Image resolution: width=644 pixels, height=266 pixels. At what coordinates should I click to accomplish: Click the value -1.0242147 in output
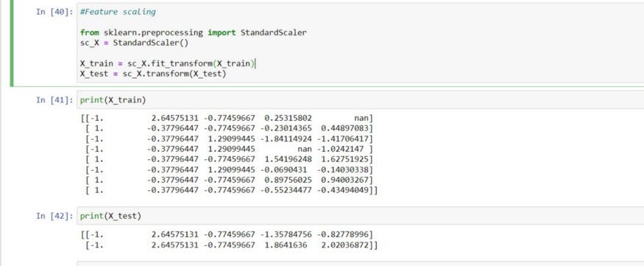point(340,150)
